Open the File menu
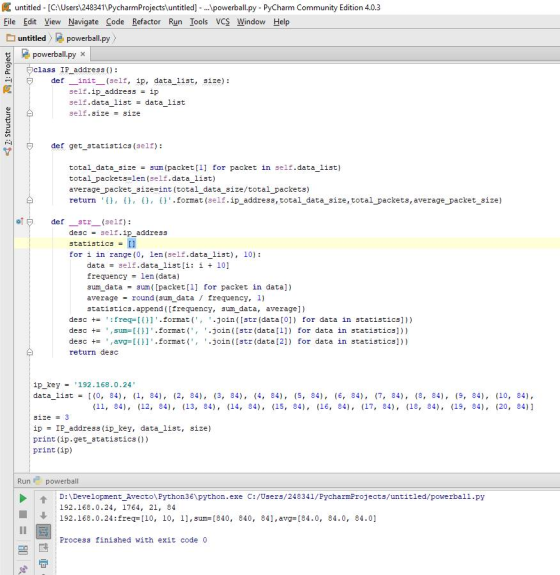Image resolution: width=560 pixels, height=575 pixels. pyautogui.click(x=10, y=22)
